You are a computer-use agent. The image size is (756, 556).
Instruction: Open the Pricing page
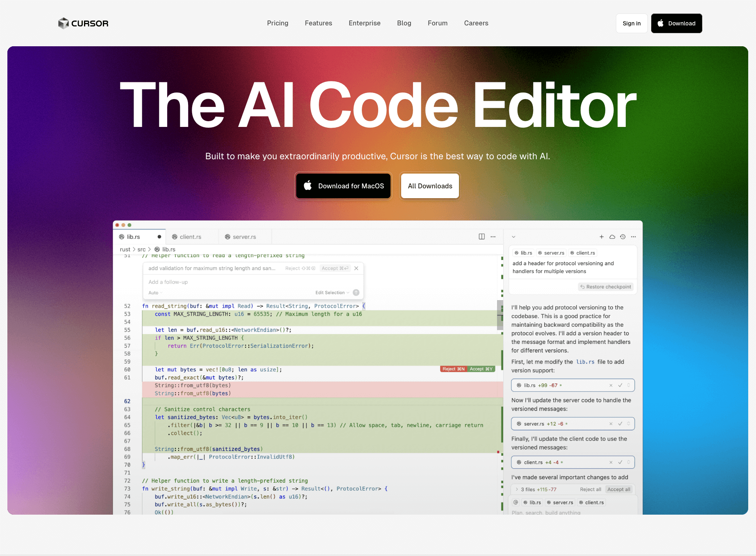click(x=277, y=23)
